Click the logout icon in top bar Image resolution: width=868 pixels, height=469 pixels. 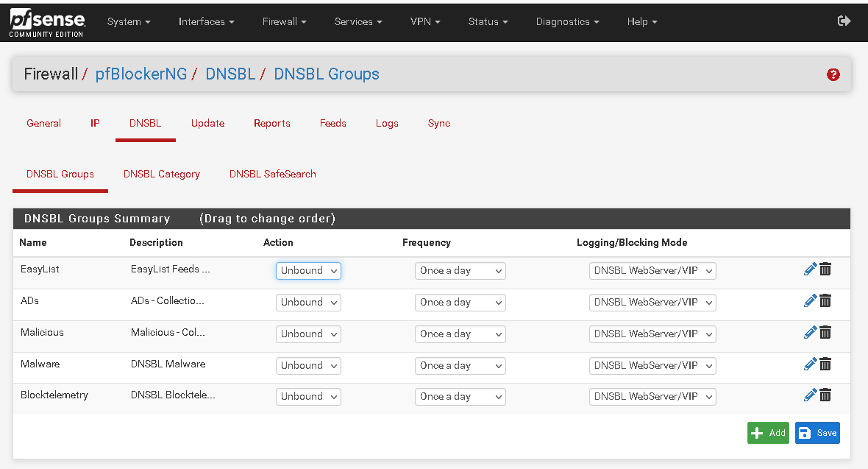844,21
